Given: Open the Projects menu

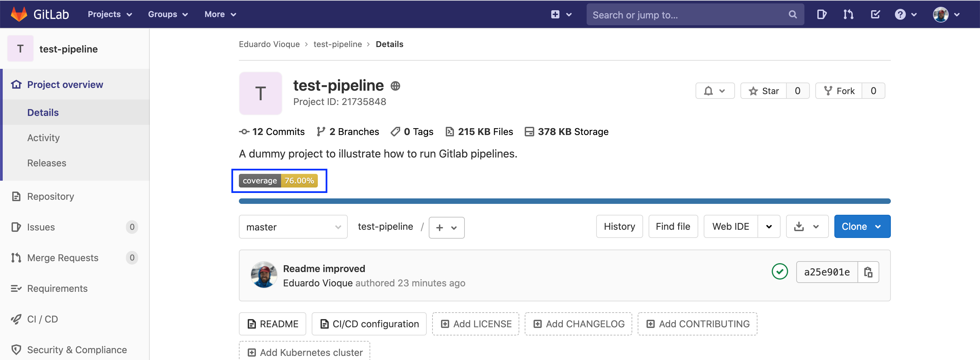Looking at the screenshot, I should point(109,14).
